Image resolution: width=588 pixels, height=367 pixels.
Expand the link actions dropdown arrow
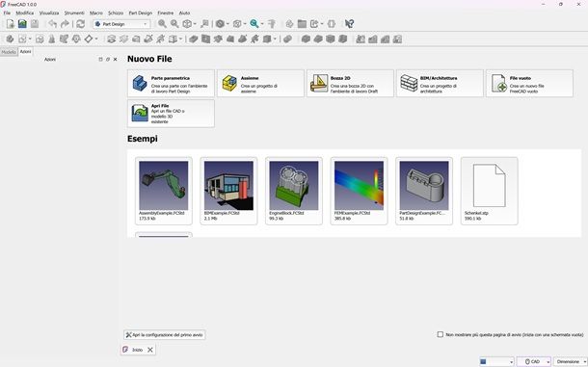click(322, 24)
